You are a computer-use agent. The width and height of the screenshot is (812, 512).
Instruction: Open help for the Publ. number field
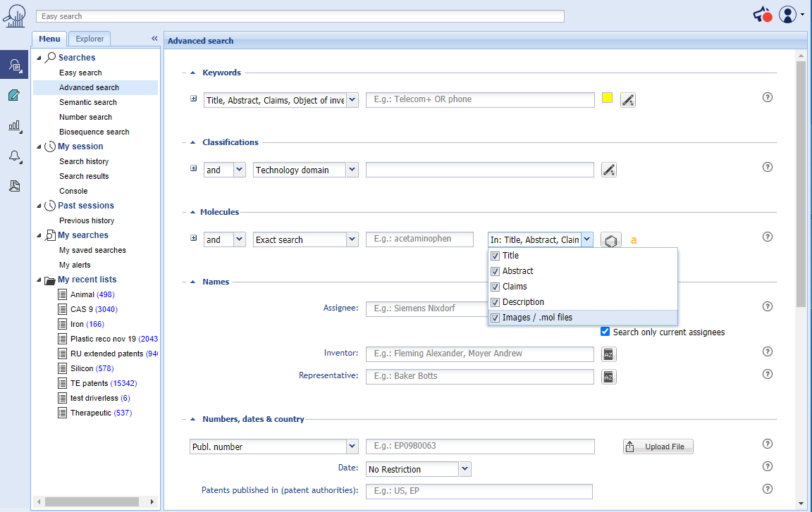(768, 444)
